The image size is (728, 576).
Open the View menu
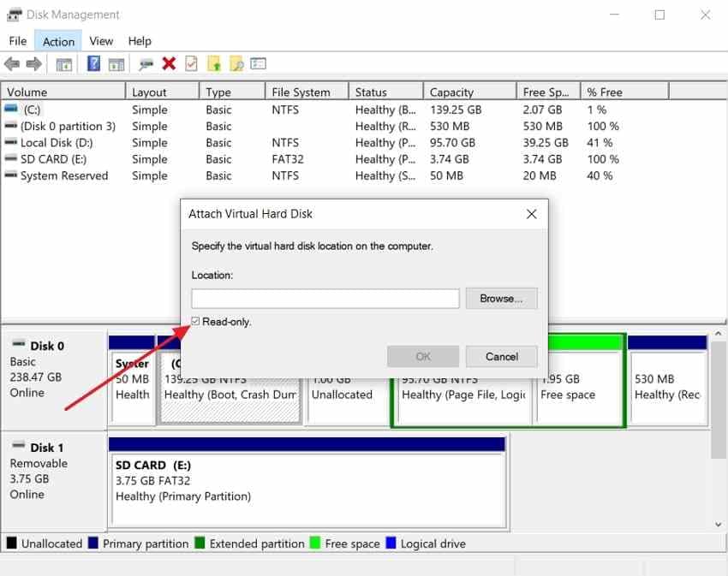click(x=101, y=41)
